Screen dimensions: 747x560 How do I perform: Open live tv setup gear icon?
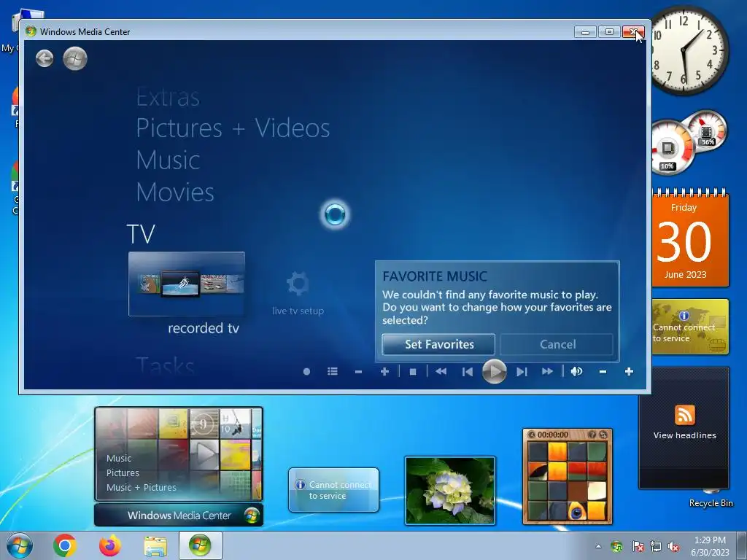[298, 284]
